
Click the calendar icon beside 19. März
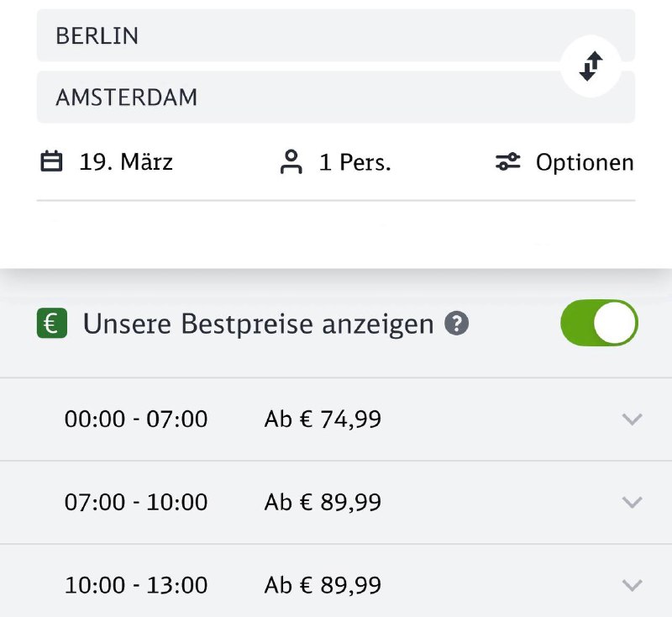[52, 161]
